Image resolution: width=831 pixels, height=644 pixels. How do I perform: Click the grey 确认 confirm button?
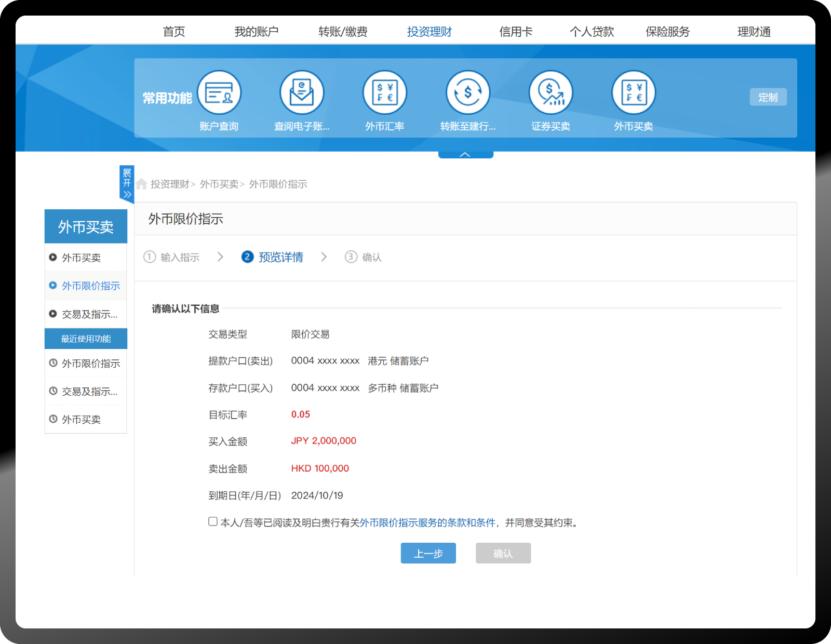click(x=503, y=553)
